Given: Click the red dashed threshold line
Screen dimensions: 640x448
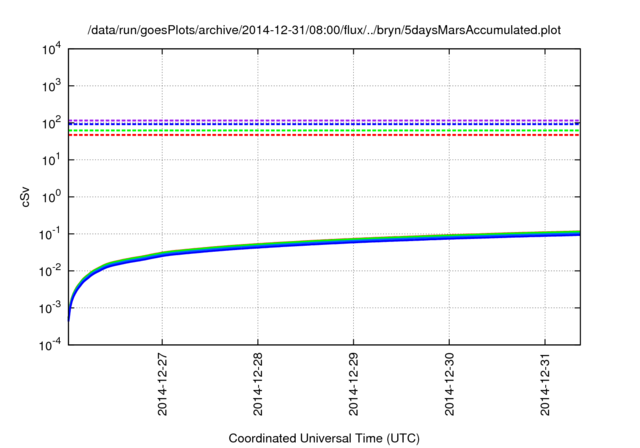Looking at the screenshot, I should (324, 135).
